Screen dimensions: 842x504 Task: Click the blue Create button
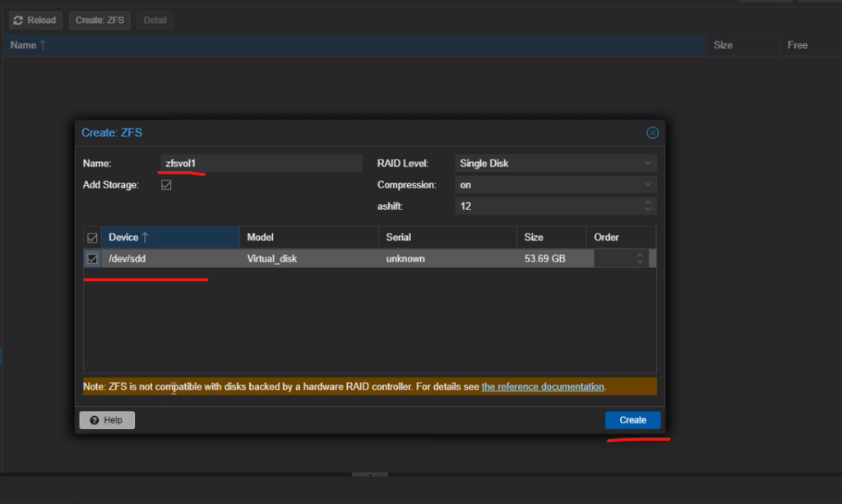632,420
